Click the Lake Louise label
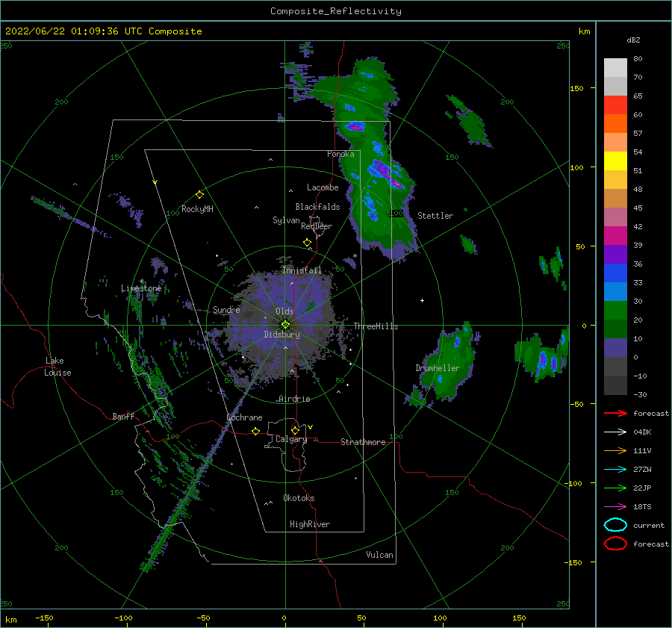 pos(57,367)
